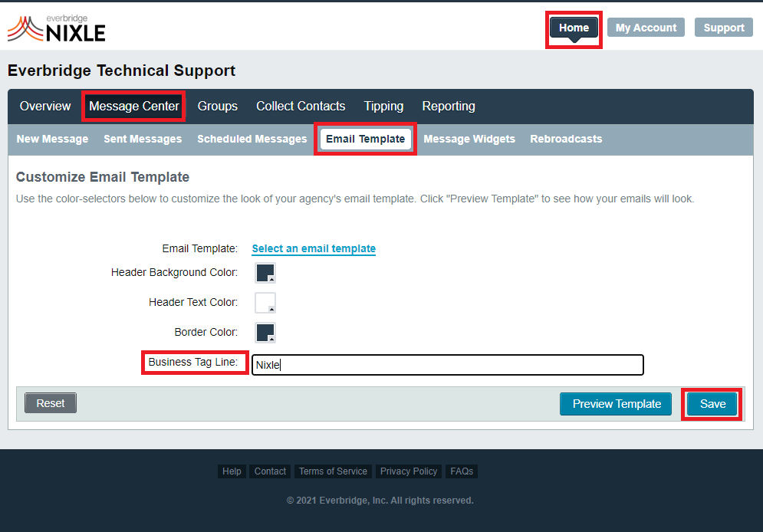Save the email template
Image resolution: width=763 pixels, height=532 pixels.
click(x=712, y=404)
